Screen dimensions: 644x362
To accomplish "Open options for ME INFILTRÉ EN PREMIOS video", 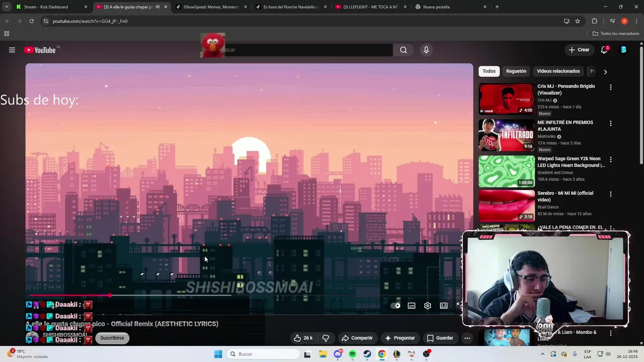I will pyautogui.click(x=611, y=123).
